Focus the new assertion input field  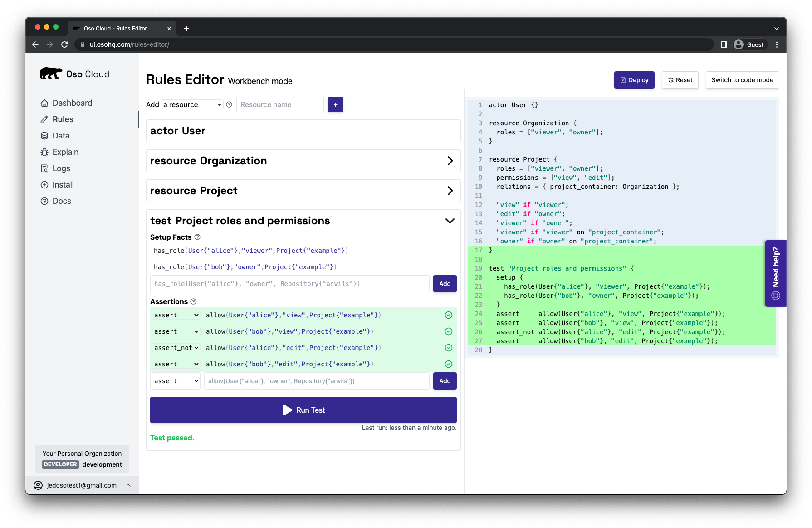[317, 381]
